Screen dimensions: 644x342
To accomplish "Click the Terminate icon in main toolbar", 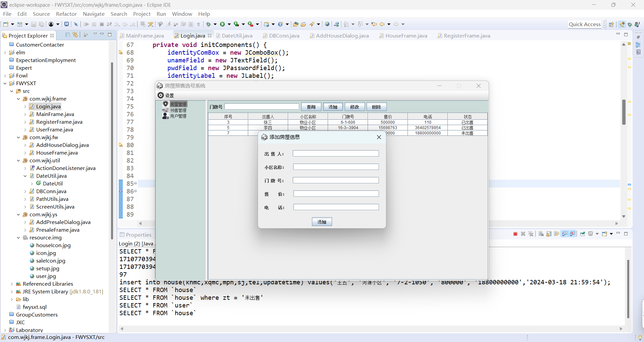I will click(102, 24).
